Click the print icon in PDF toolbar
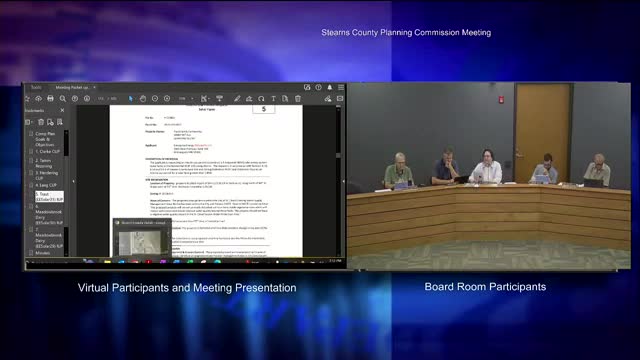Image resolution: width=640 pixels, height=360 pixels. pos(50,98)
